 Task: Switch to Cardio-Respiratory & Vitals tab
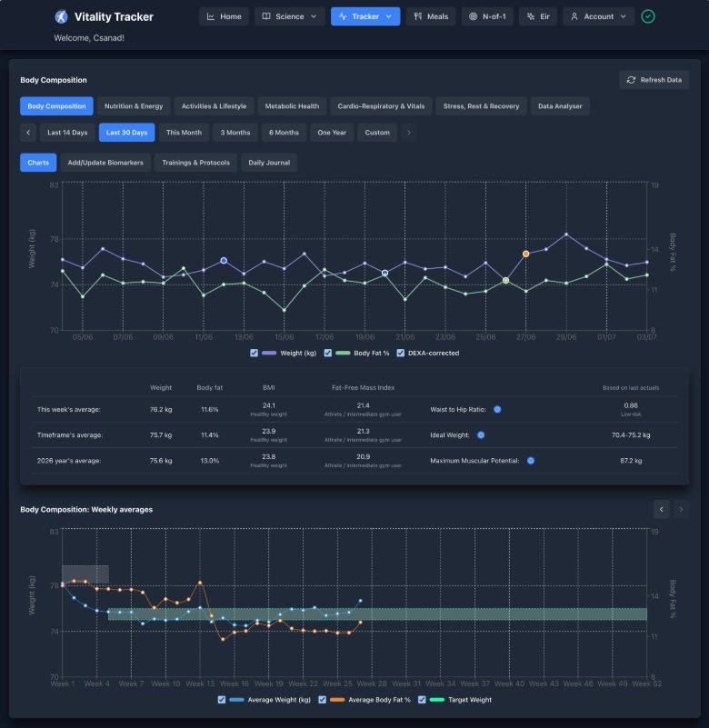381,105
